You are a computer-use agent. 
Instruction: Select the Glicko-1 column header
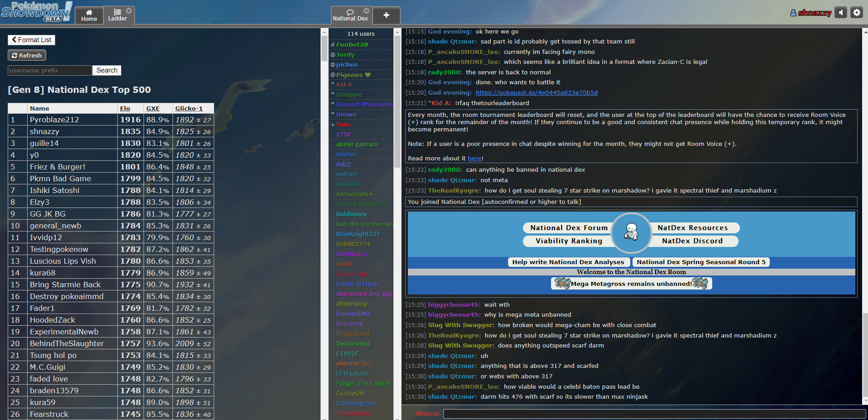click(x=189, y=108)
